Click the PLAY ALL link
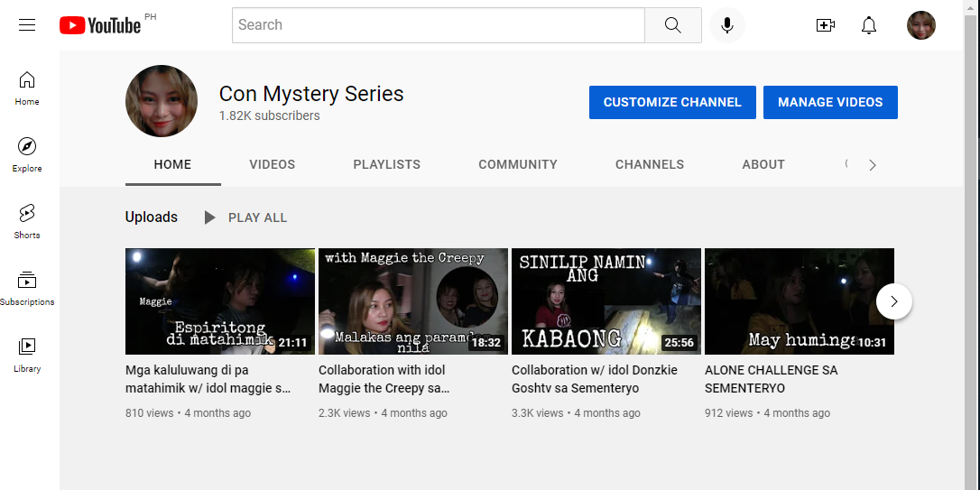Screen dimensions: 980x490 pyautogui.click(x=257, y=217)
